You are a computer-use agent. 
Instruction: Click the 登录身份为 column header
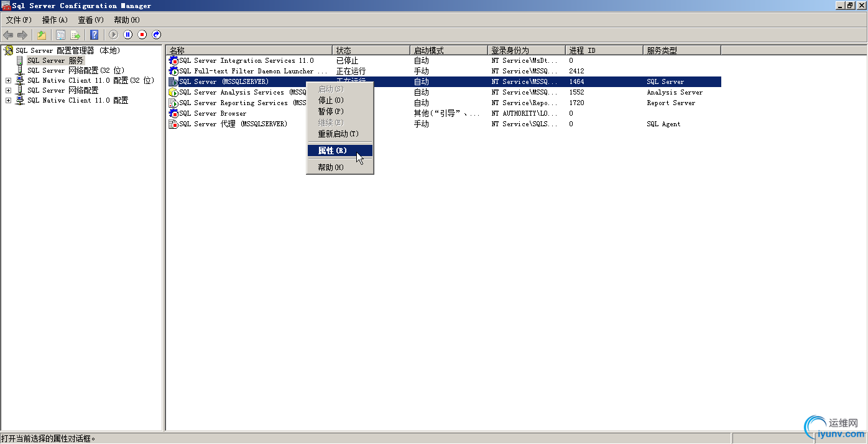point(527,50)
